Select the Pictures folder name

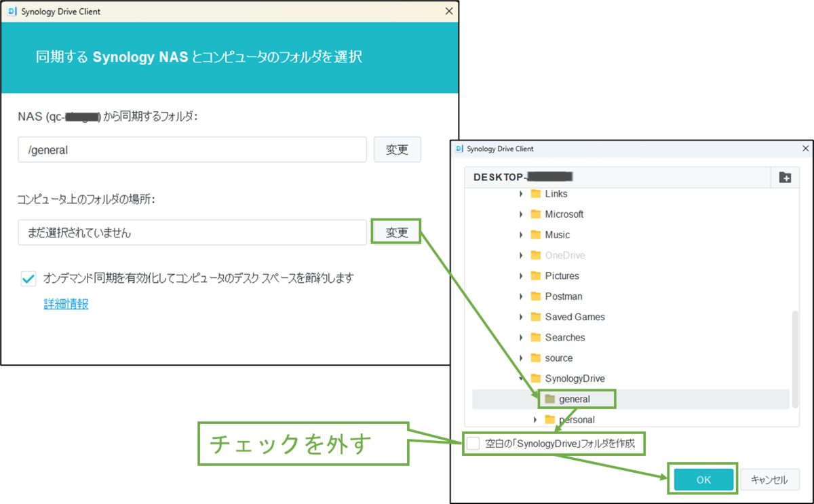coord(562,276)
